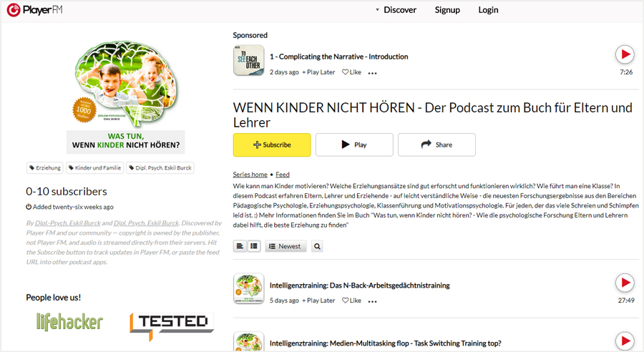The width and height of the screenshot is (644, 352).
Task: Play the N-Back-Arbeitsgedächtnistraining episode
Action: (x=625, y=283)
